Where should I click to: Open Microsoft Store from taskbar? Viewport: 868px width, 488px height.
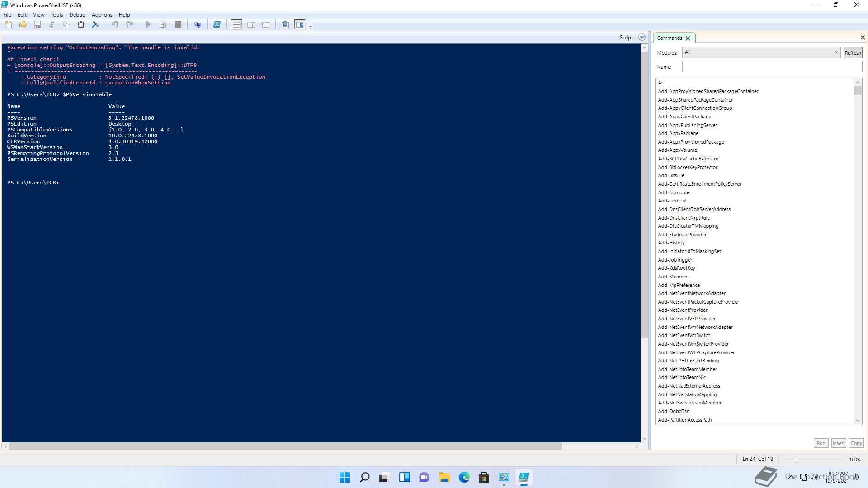484,478
